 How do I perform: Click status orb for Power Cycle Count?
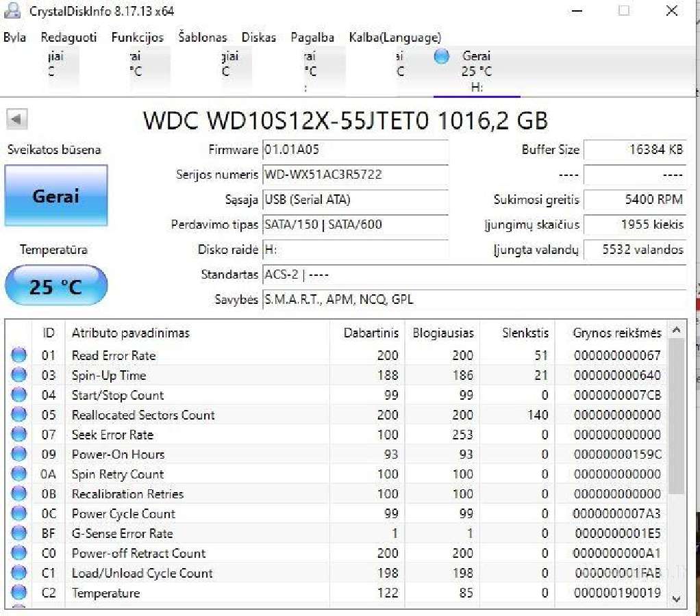click(x=18, y=513)
